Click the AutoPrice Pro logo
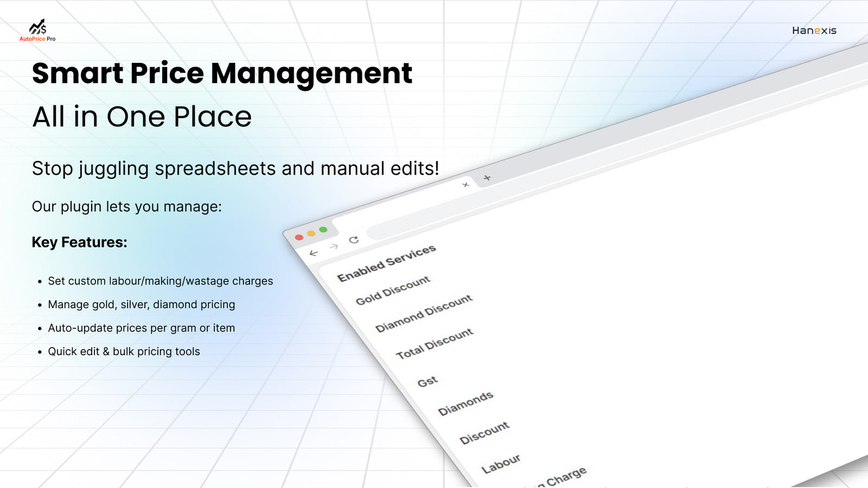 coord(37,30)
